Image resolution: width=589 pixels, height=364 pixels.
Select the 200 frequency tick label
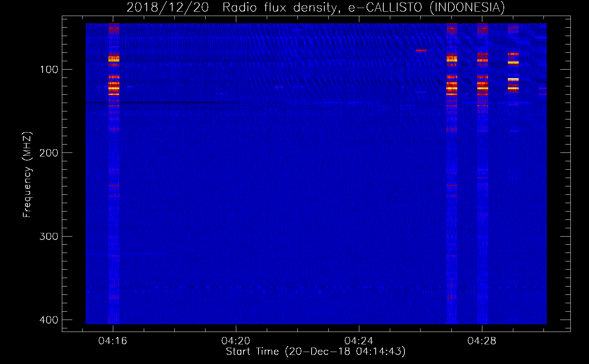coord(49,153)
